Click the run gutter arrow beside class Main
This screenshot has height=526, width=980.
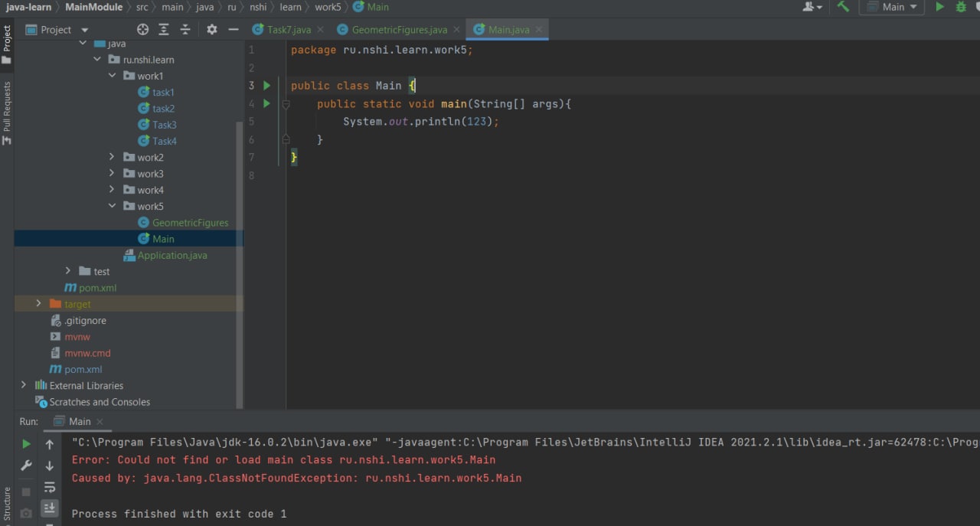266,86
